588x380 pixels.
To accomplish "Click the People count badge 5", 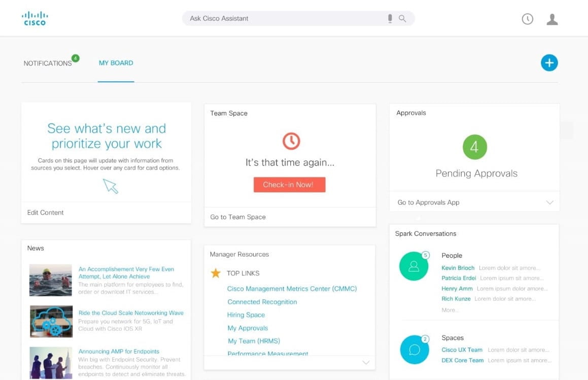I will click(x=425, y=255).
